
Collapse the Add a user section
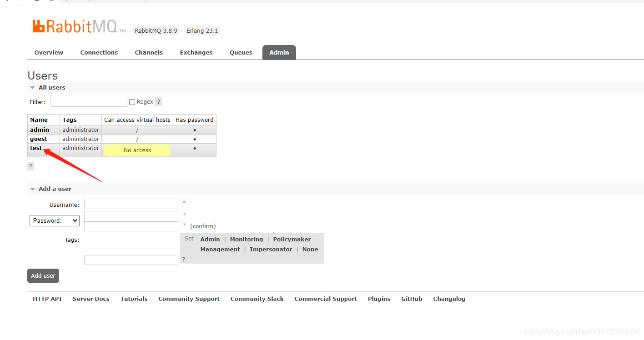[x=32, y=189]
